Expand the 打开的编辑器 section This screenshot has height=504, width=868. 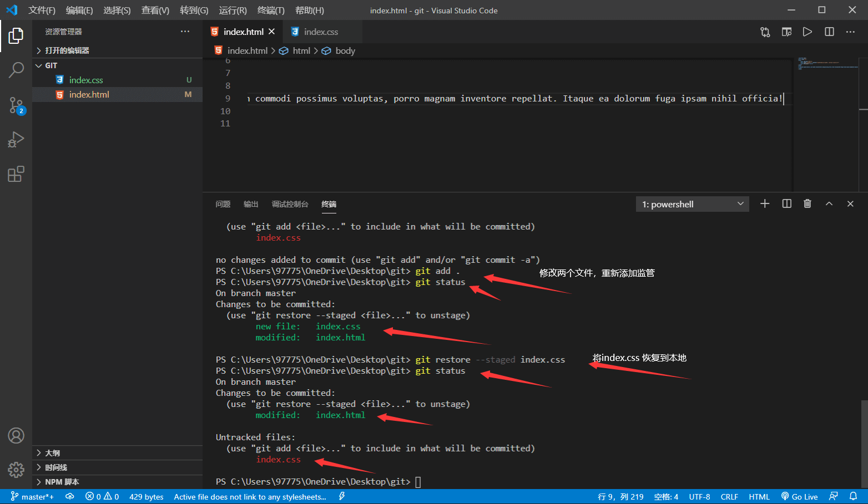tap(117, 50)
